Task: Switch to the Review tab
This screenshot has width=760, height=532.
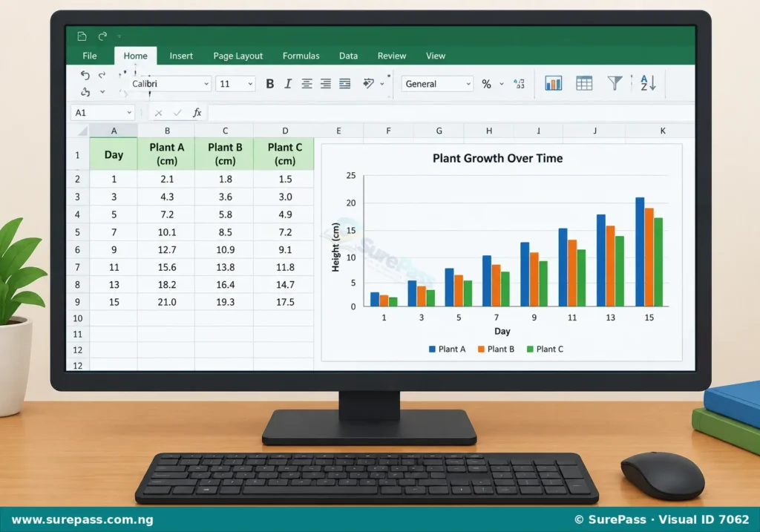Action: (x=392, y=56)
